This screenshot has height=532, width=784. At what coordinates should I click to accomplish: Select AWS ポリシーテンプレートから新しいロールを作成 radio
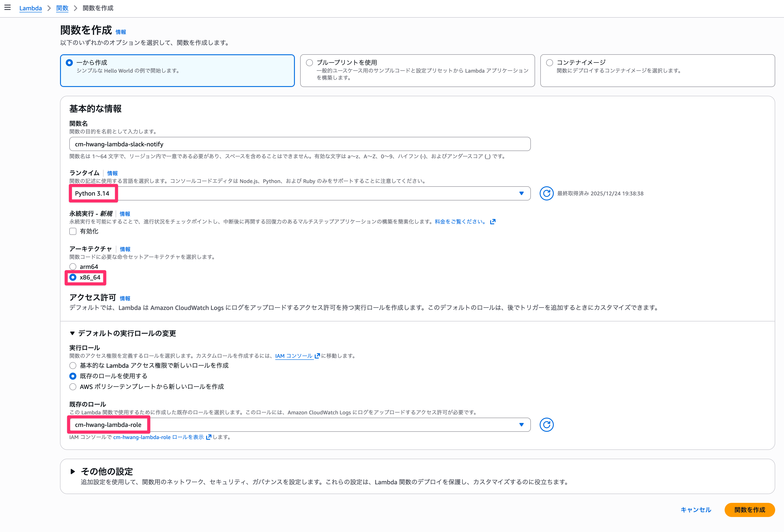[x=73, y=387]
